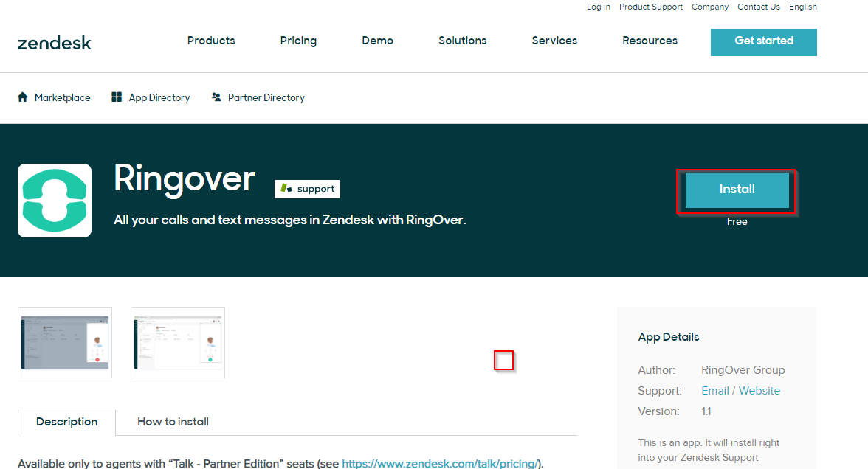Click the Email support link
Screen dimensions: 868x469
pyautogui.click(x=715, y=391)
